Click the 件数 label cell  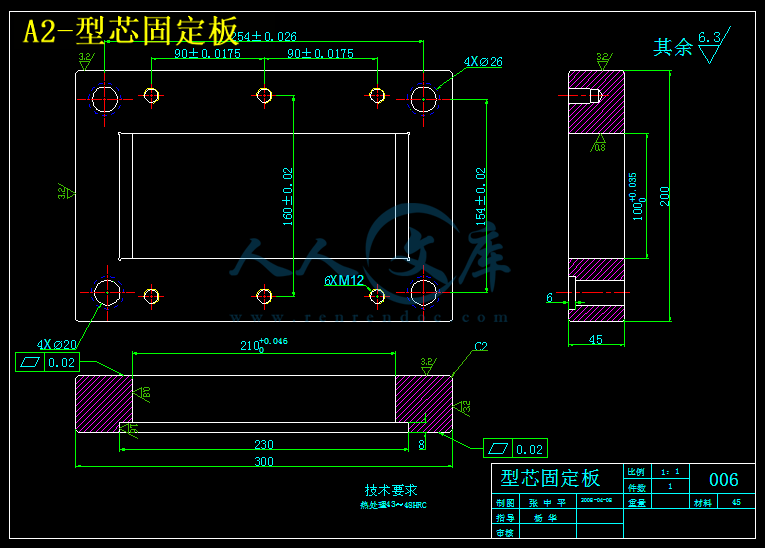[637, 487]
